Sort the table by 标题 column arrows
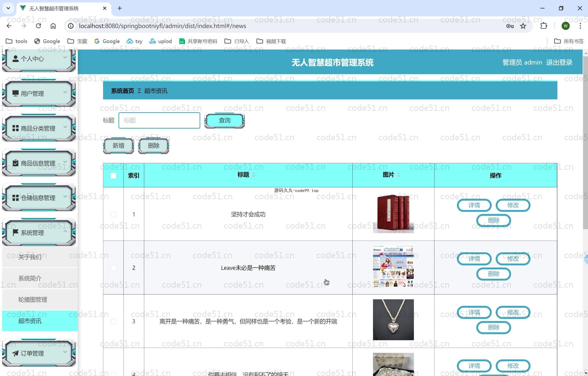 coord(254,175)
